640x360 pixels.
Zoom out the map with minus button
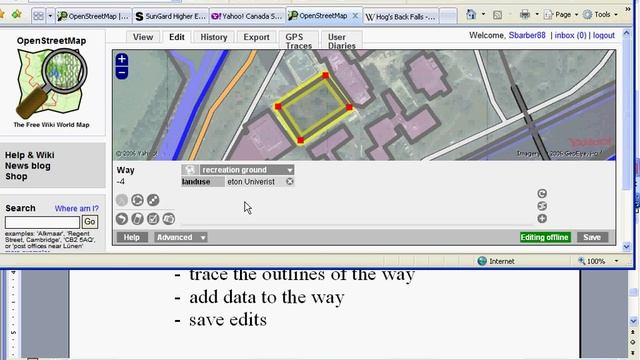click(122, 73)
